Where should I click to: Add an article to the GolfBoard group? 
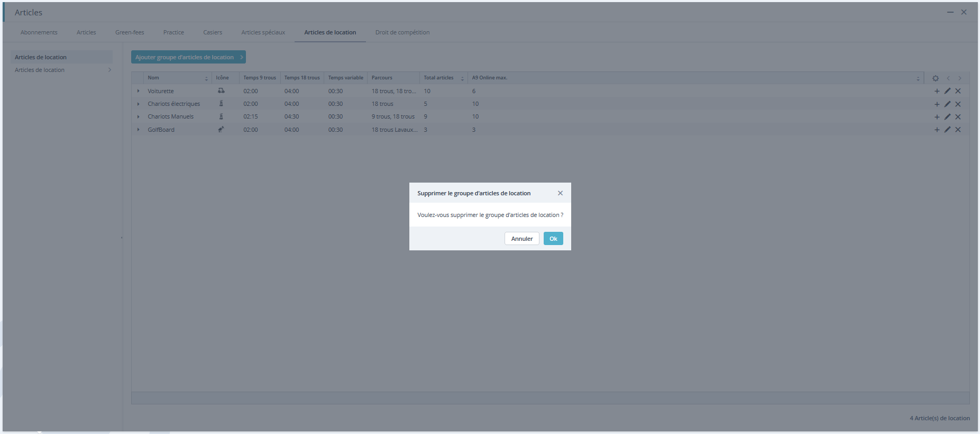pyautogui.click(x=937, y=130)
